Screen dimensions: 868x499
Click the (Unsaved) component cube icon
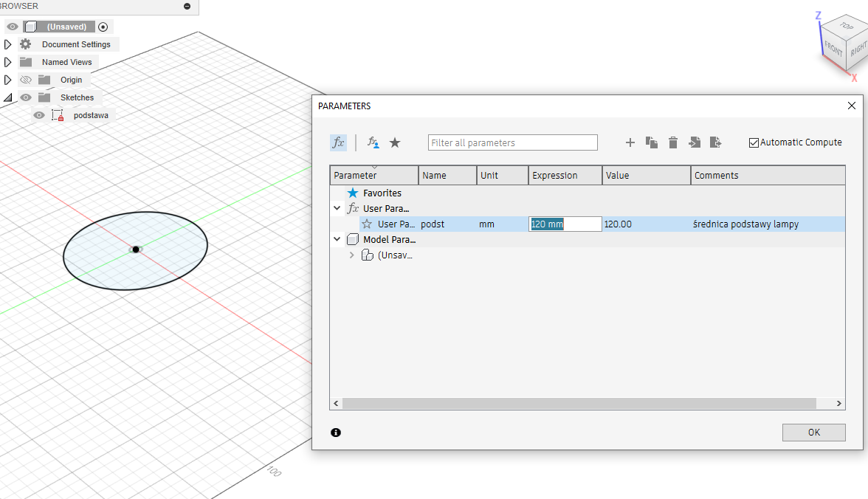pos(31,27)
